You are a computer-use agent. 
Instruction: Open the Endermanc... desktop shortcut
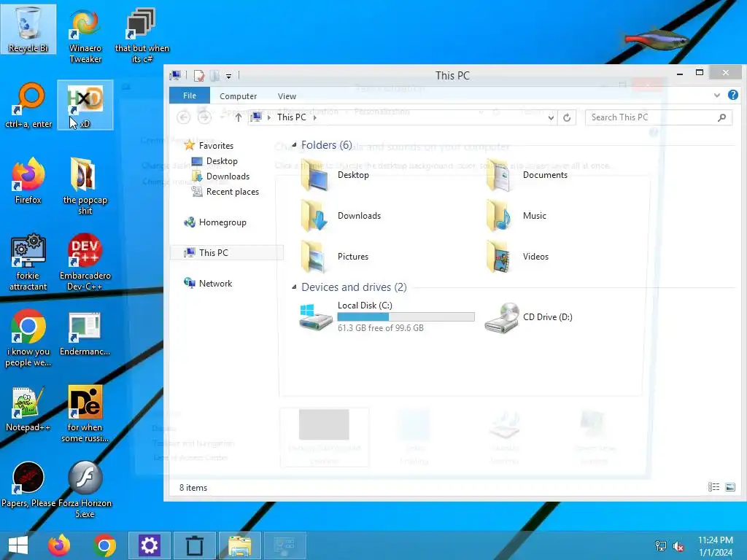(x=85, y=333)
